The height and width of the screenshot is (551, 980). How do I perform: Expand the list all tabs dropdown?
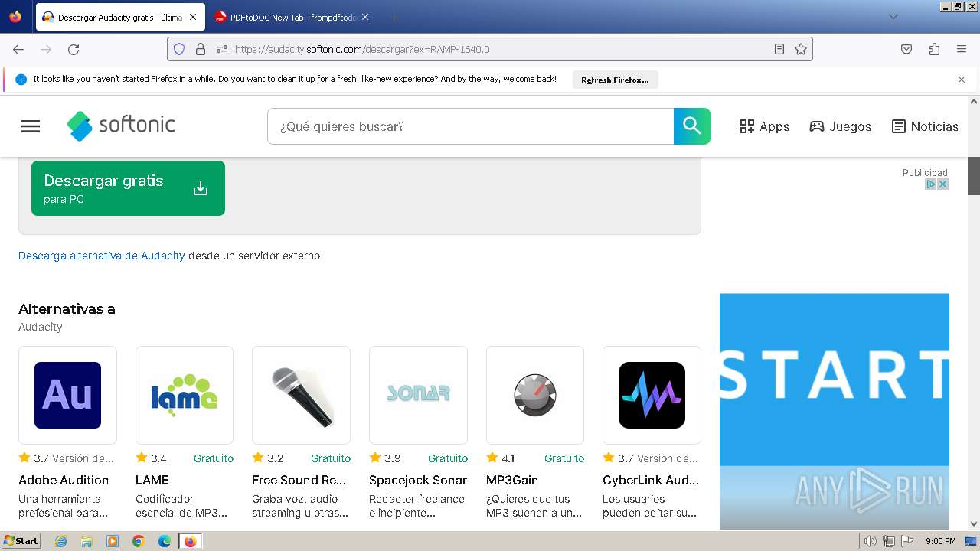pos(893,17)
